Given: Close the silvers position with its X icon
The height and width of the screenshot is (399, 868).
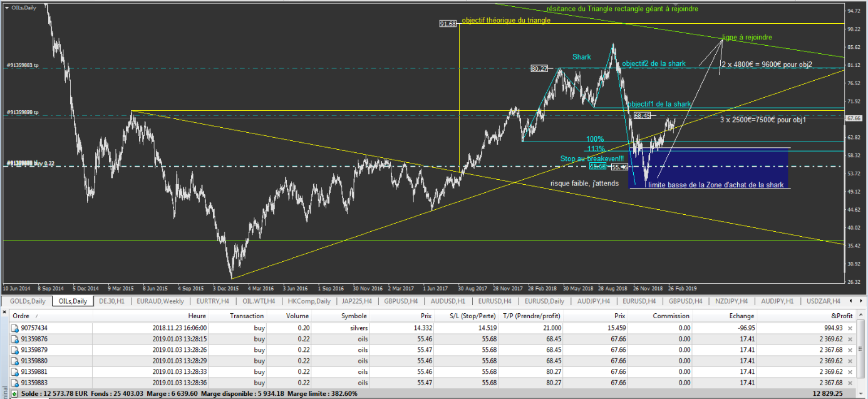Looking at the screenshot, I should click(x=849, y=328).
